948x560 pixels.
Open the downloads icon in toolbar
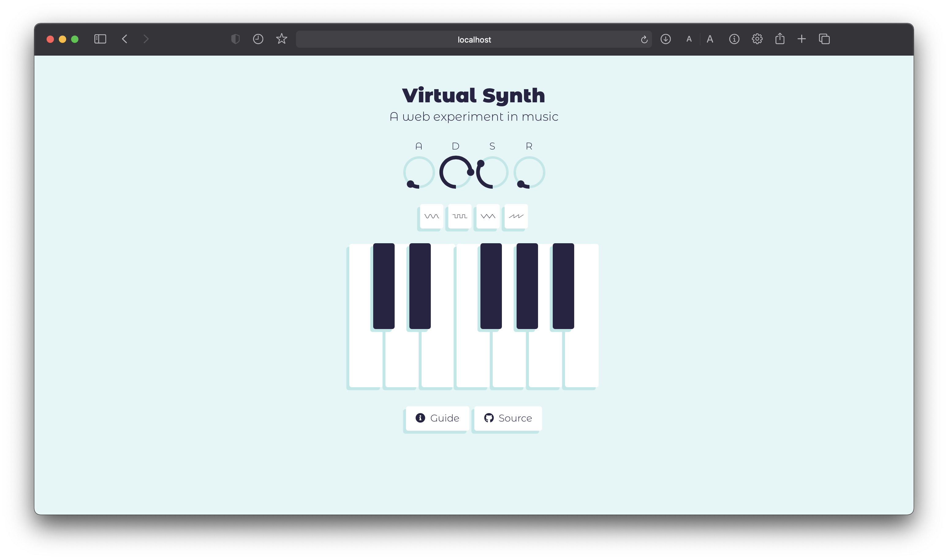(665, 39)
